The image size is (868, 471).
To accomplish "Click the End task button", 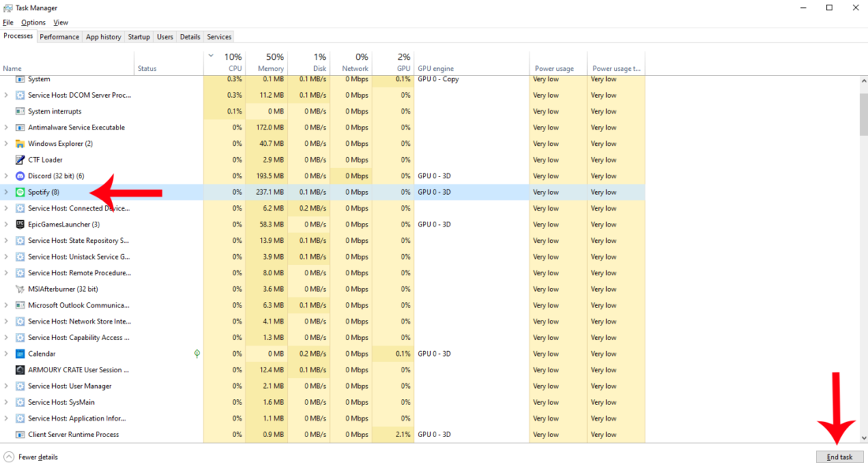I will point(839,457).
